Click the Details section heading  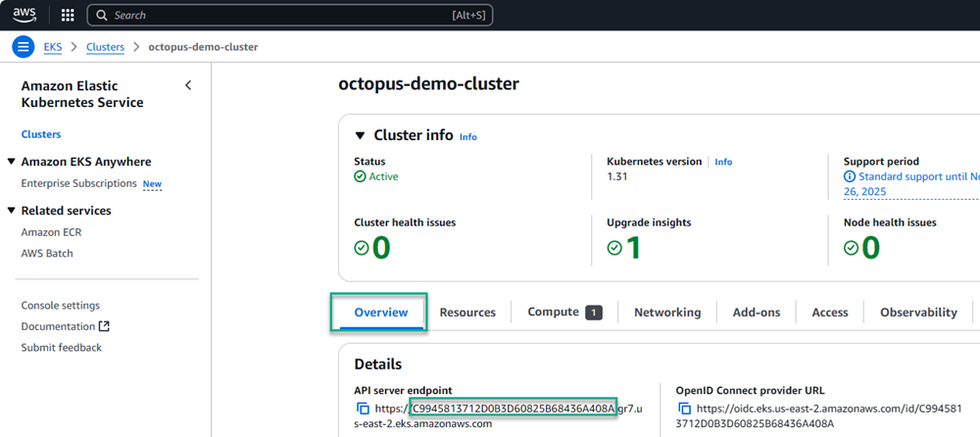378,364
